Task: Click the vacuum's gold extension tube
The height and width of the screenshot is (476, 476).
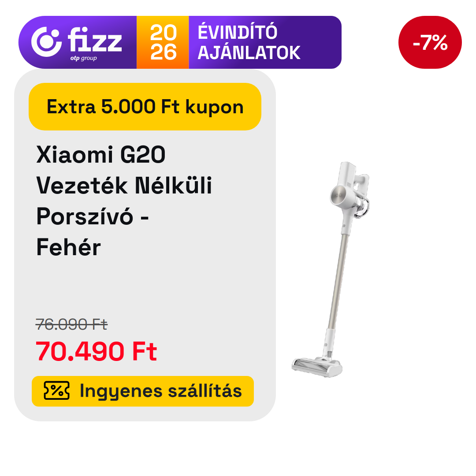Action: 338,281
